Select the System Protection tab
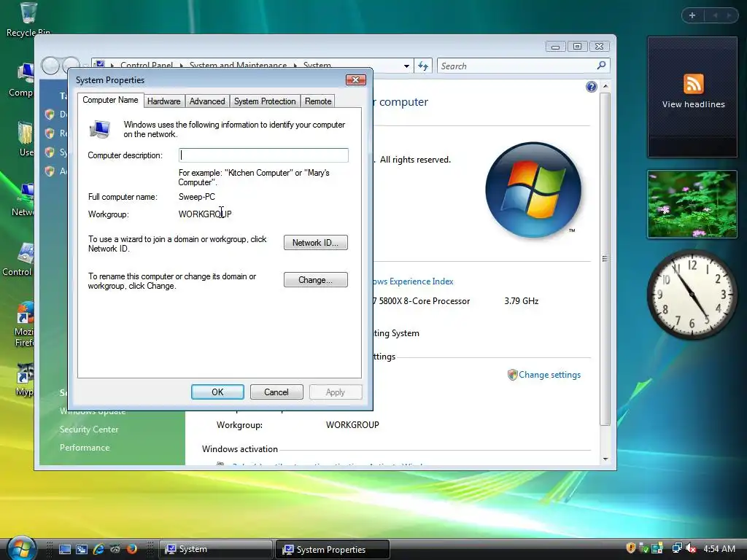747x560 pixels. [x=265, y=101]
